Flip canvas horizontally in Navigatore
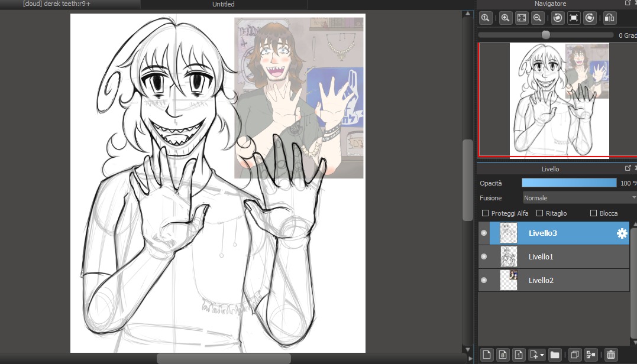 tap(609, 18)
